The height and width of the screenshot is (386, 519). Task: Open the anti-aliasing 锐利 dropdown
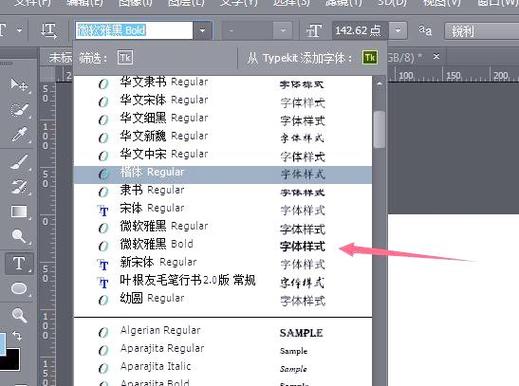coord(482,31)
